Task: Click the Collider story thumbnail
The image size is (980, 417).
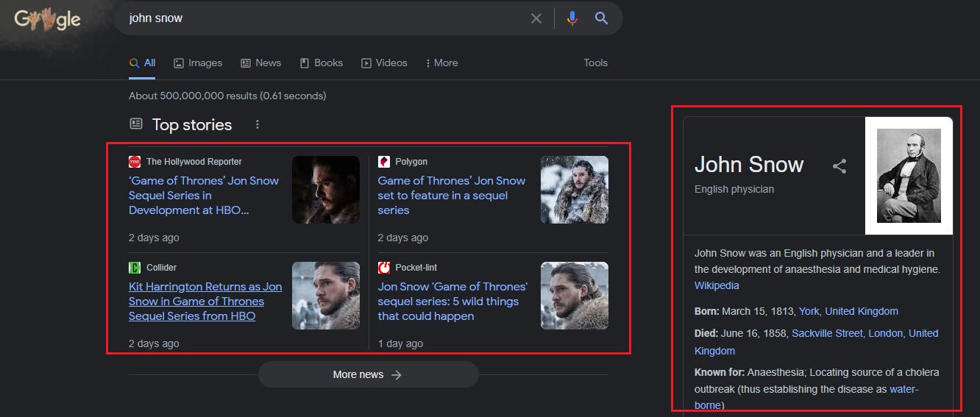Action: click(x=326, y=296)
